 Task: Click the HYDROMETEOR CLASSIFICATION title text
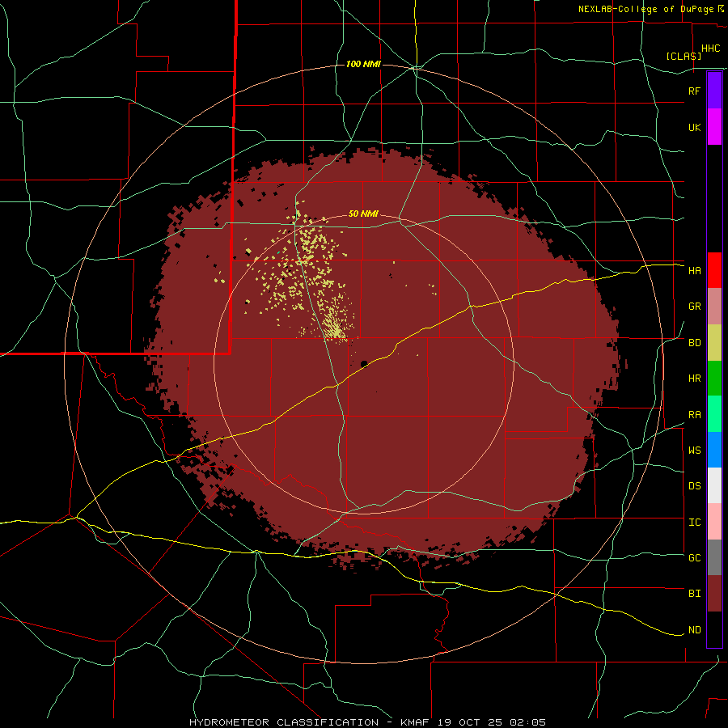point(284,722)
